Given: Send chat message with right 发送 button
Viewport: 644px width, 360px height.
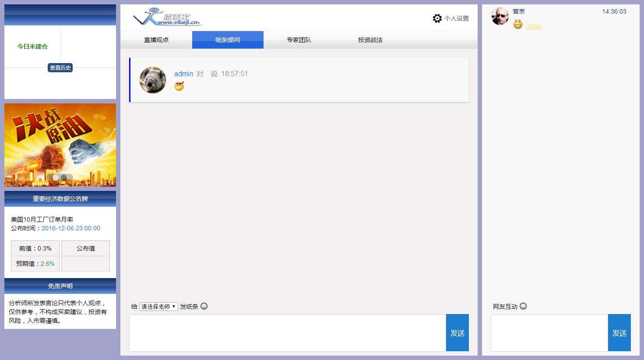Looking at the screenshot, I should 619,333.
